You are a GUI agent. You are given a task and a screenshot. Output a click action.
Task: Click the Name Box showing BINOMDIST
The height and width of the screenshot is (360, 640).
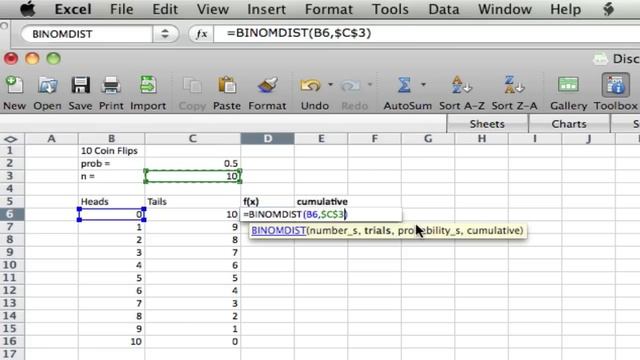click(x=87, y=34)
